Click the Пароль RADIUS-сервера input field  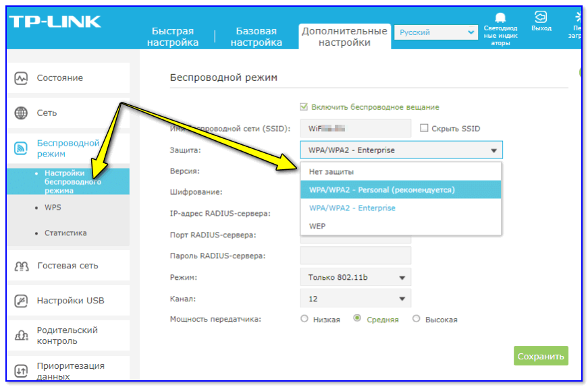point(356,256)
